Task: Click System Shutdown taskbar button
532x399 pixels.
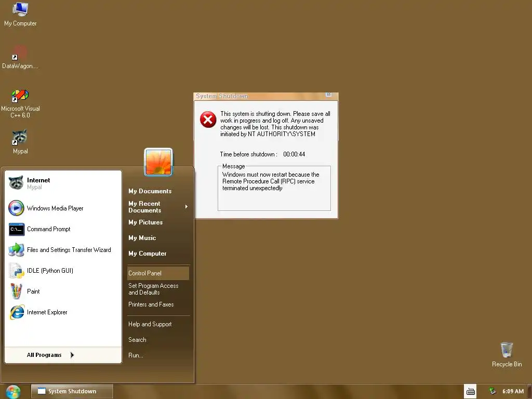Action: click(72, 391)
